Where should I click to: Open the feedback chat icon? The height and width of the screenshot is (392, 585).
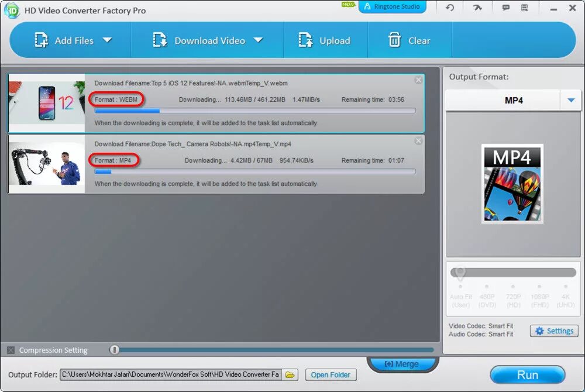pyautogui.click(x=505, y=8)
